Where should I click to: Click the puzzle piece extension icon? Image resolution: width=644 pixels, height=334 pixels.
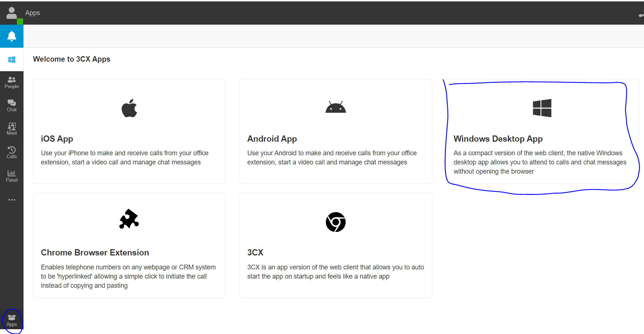click(x=129, y=219)
